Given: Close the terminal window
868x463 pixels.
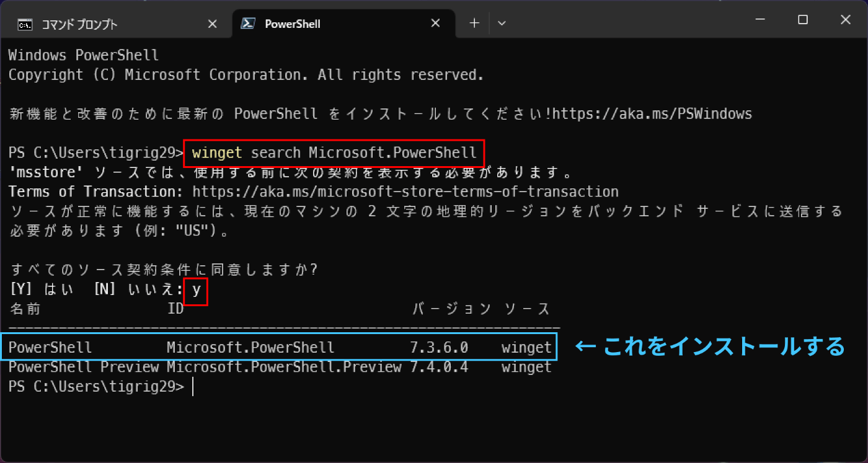Looking at the screenshot, I should click(846, 20).
